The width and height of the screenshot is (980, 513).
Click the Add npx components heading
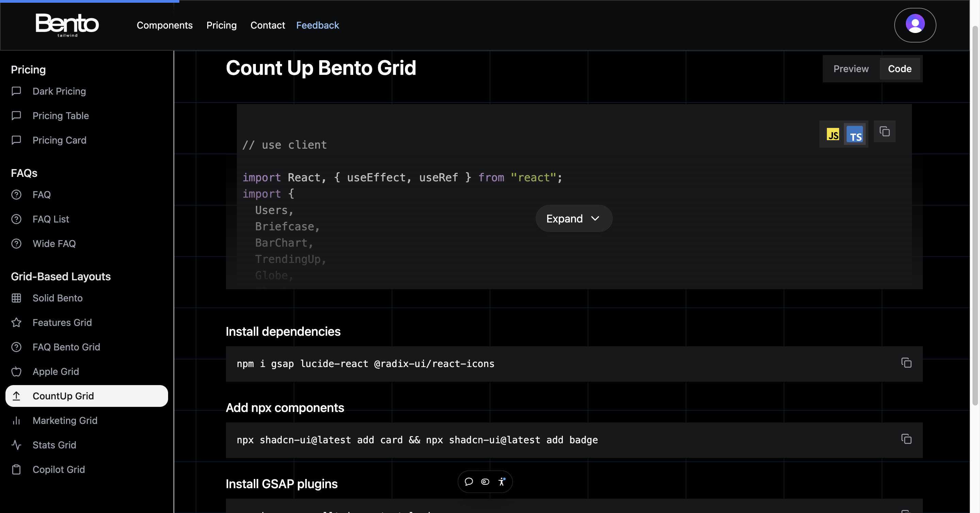[x=284, y=408]
